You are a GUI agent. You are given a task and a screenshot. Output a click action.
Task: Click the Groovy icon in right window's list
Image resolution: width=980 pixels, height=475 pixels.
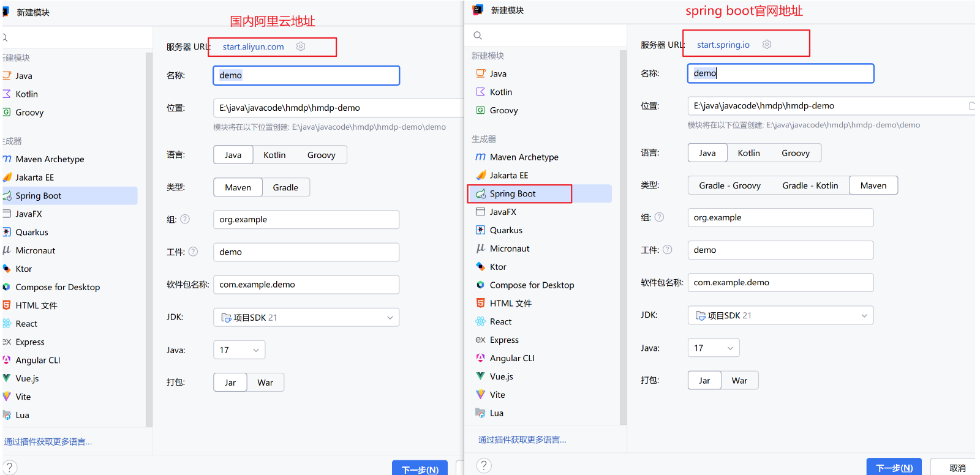tap(481, 110)
